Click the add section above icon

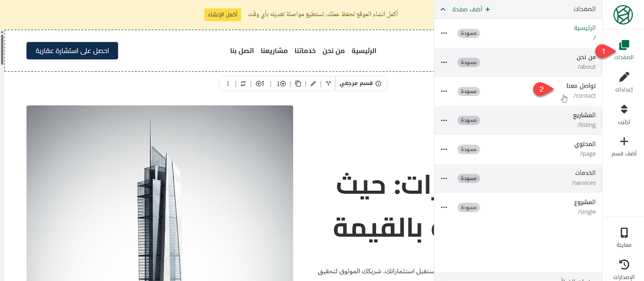click(x=260, y=84)
